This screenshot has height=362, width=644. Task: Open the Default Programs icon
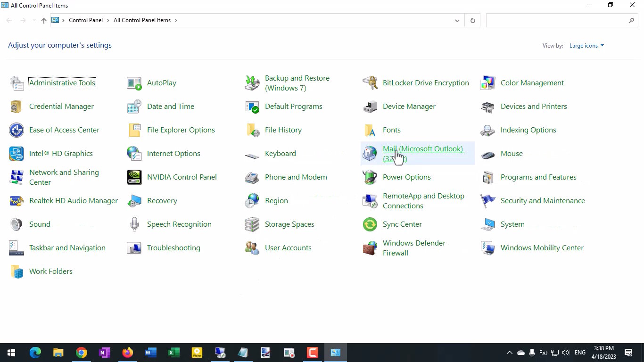pos(252,107)
